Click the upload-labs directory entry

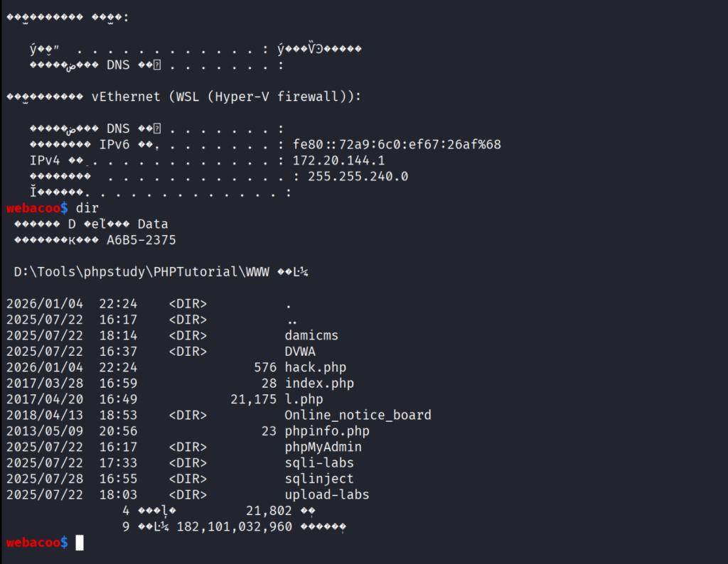pos(327,495)
